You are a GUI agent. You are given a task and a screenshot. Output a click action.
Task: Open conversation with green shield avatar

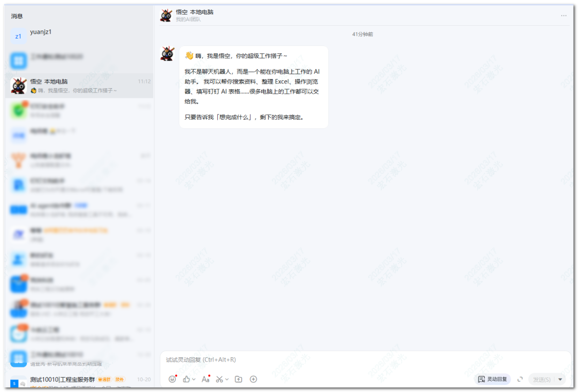click(79, 111)
